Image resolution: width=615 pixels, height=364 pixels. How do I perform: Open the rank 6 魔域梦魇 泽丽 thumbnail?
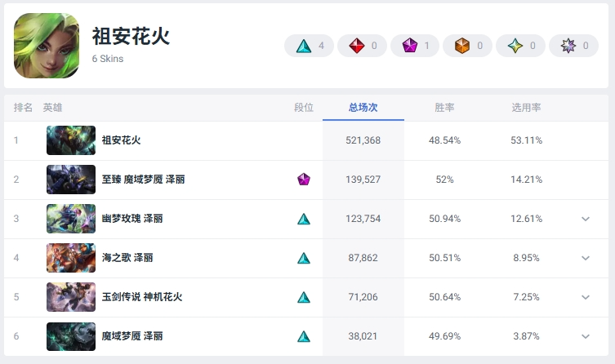[x=71, y=336]
